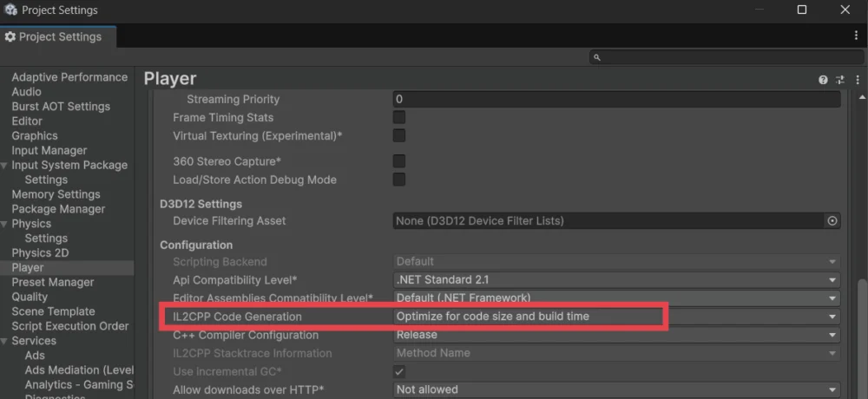Viewport: 868px width, 399px height.
Task: Open the C++ Compiler Configuration dropdown
Action: [x=616, y=335]
